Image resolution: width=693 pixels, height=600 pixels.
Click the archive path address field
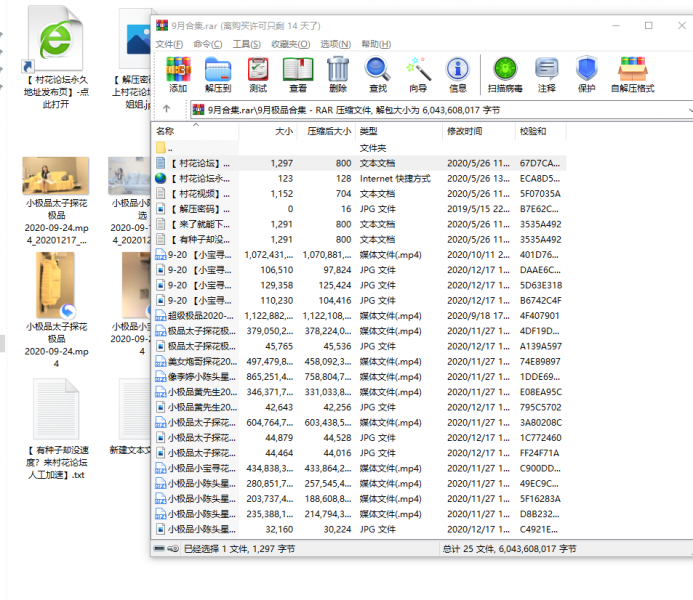[x=400, y=110]
